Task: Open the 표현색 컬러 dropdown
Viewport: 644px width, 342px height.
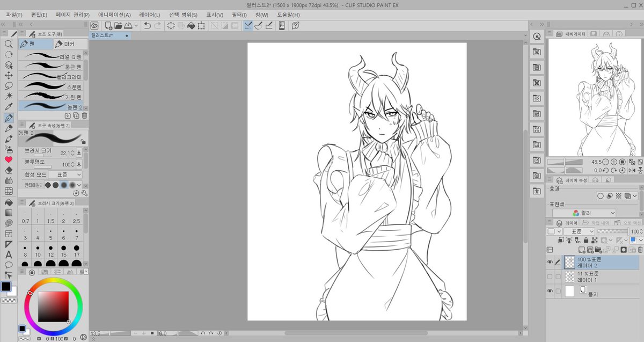Action: (584, 213)
